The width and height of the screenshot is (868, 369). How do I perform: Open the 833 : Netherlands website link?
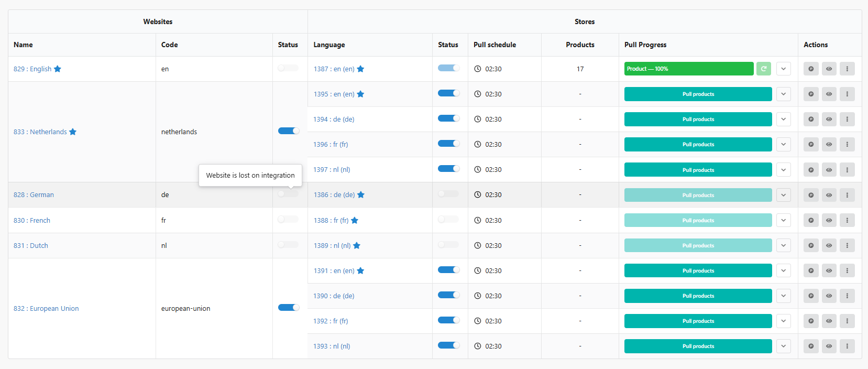[40, 132]
